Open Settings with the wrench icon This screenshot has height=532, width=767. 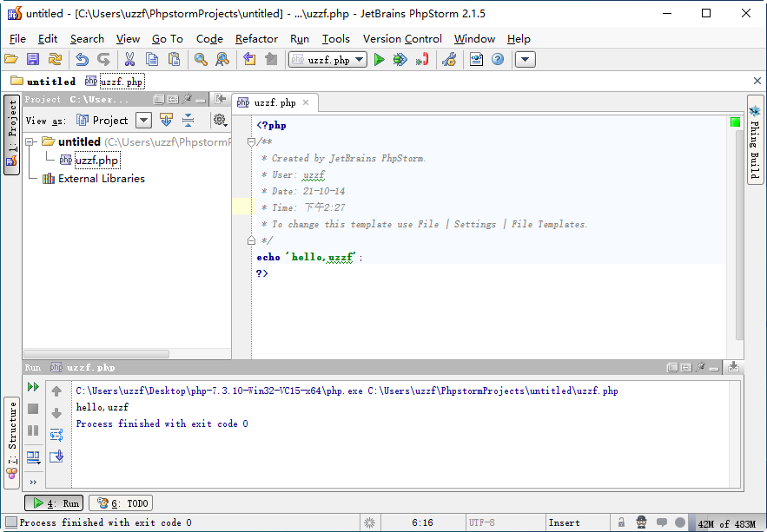tap(449, 60)
